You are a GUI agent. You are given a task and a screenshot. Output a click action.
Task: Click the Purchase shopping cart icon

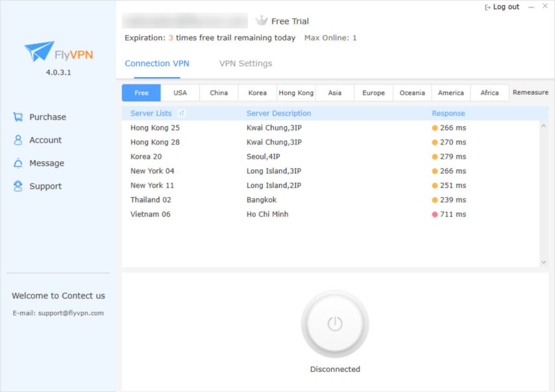(x=18, y=117)
